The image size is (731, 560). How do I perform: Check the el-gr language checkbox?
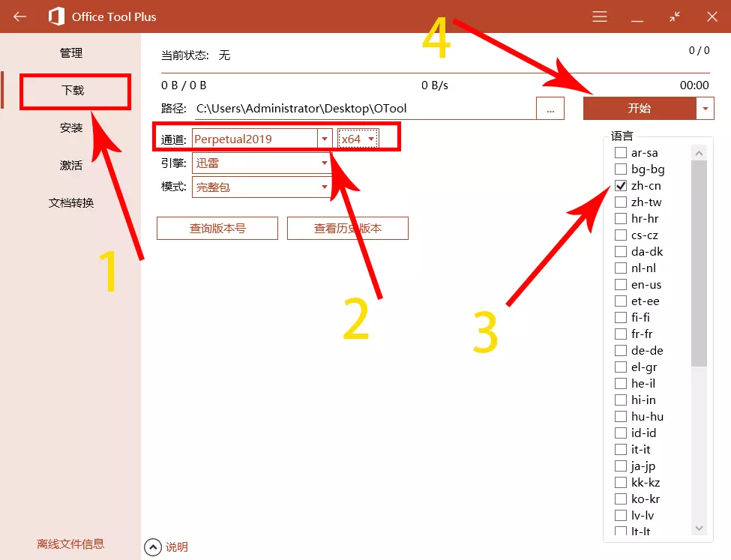pos(621,367)
